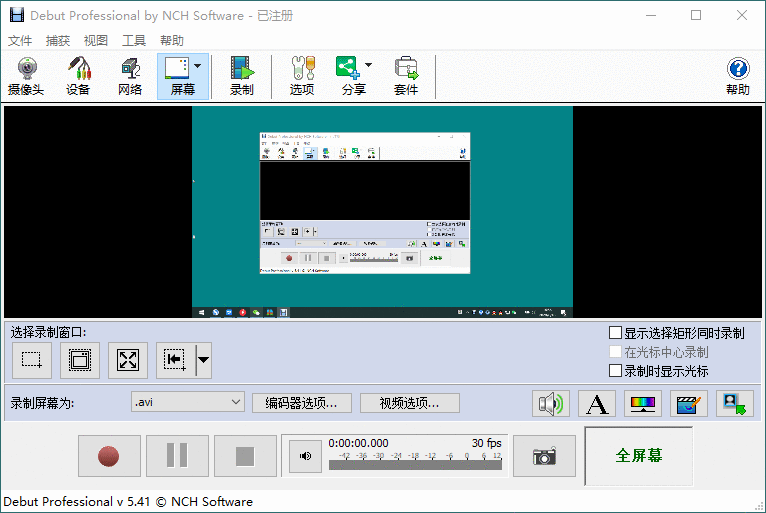This screenshot has height=513, width=766.
Task: Open the 帮助 help toolbar icon
Action: click(738, 77)
